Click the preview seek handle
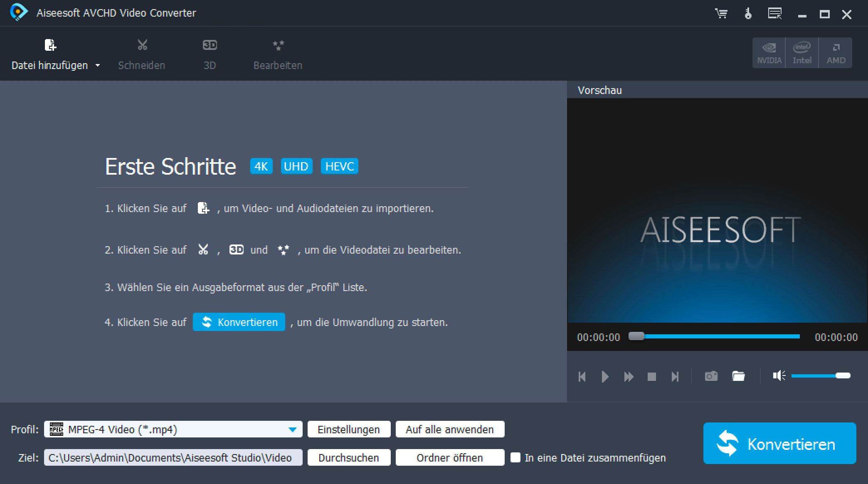Viewport: 868px width, 484px height. coord(636,336)
